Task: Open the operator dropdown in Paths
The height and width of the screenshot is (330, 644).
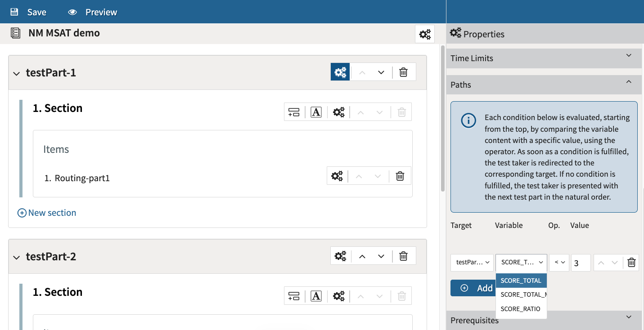Action: pos(559,263)
